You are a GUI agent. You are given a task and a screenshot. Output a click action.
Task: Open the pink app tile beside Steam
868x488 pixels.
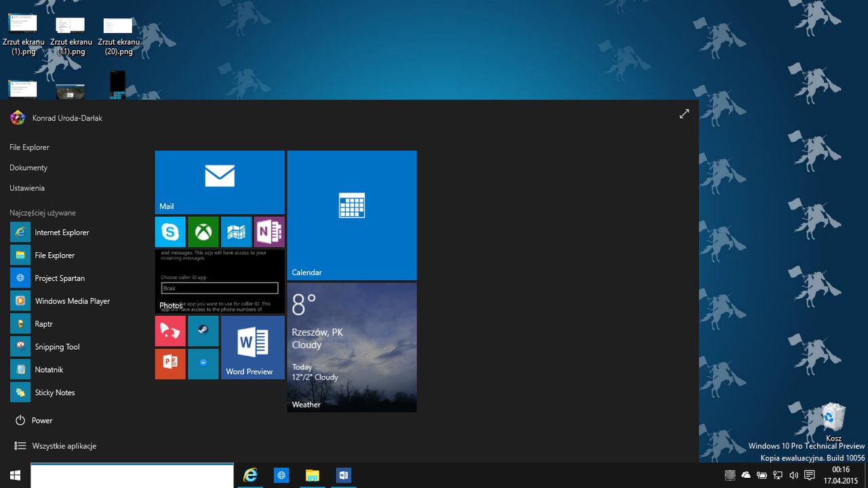(x=170, y=331)
